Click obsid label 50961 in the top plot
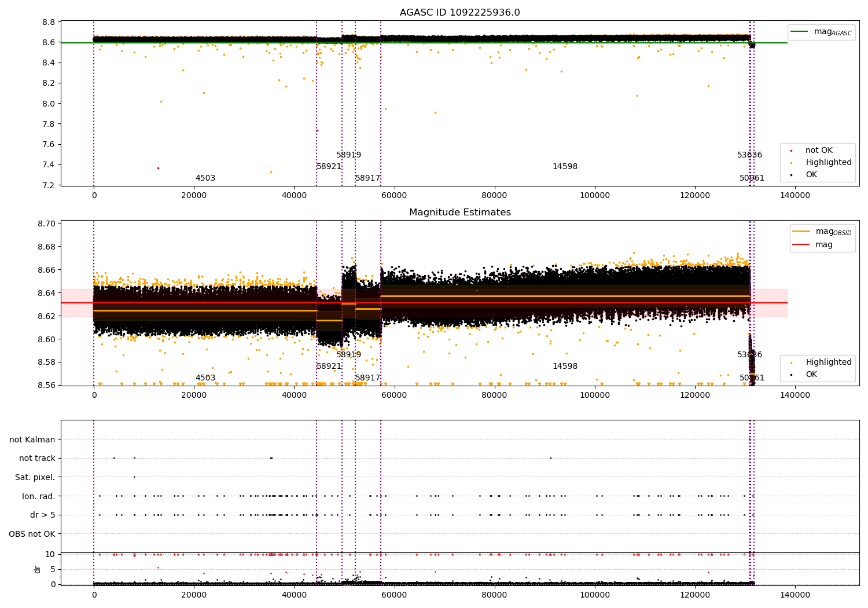 pyautogui.click(x=752, y=178)
